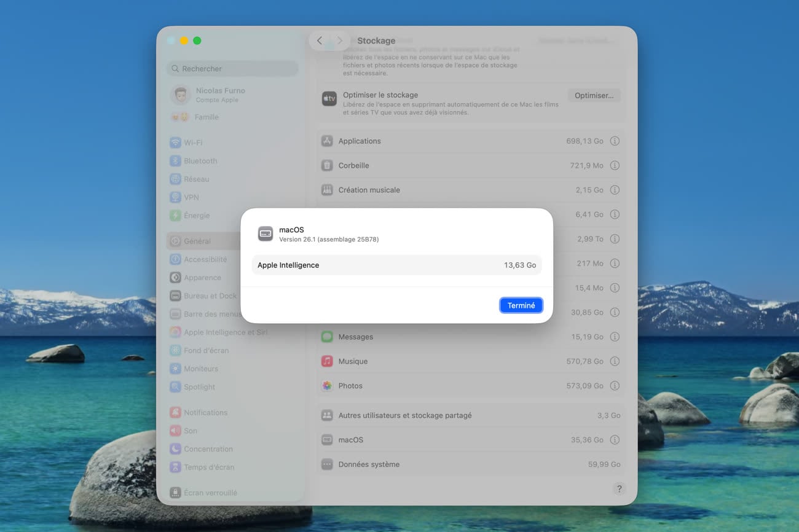This screenshot has height=532, width=799.
Task: Go back with the left chevron
Action: tap(320, 41)
